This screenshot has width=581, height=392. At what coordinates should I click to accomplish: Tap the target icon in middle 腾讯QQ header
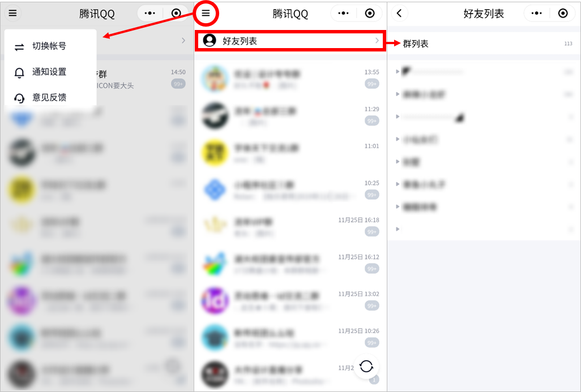pyautogui.click(x=370, y=14)
